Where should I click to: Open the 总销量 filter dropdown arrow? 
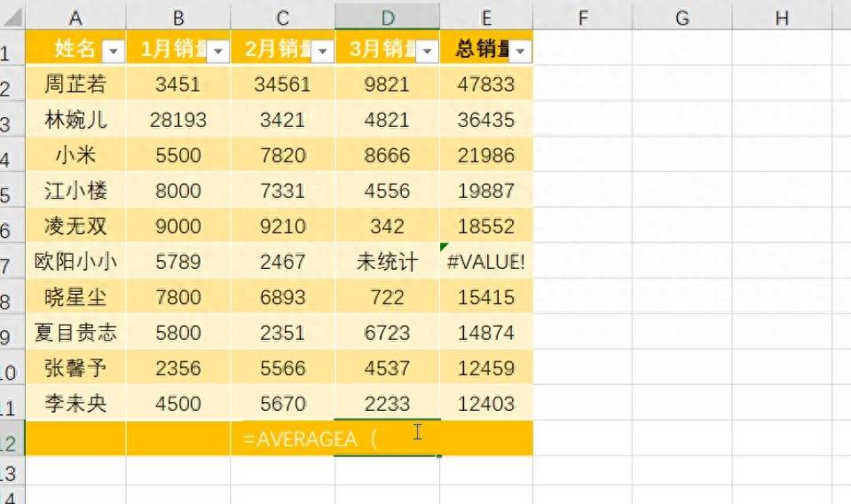521,51
